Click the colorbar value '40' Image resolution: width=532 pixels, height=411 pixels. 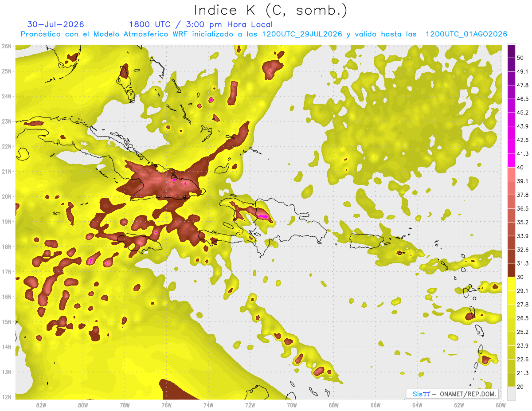520,168
